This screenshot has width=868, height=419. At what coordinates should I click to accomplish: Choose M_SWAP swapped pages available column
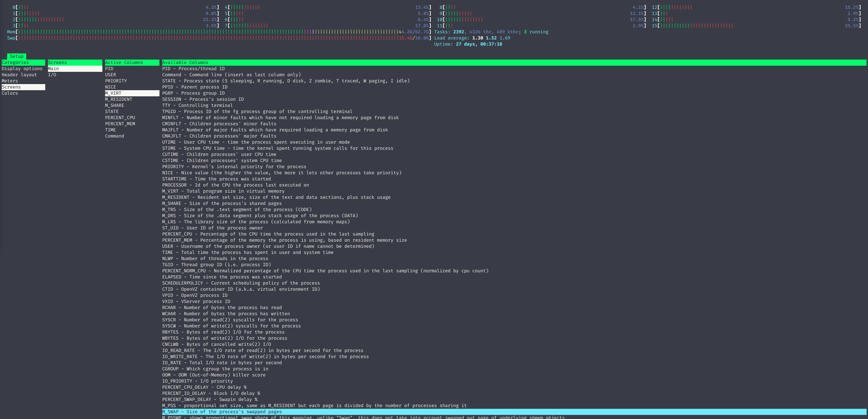click(x=222, y=412)
